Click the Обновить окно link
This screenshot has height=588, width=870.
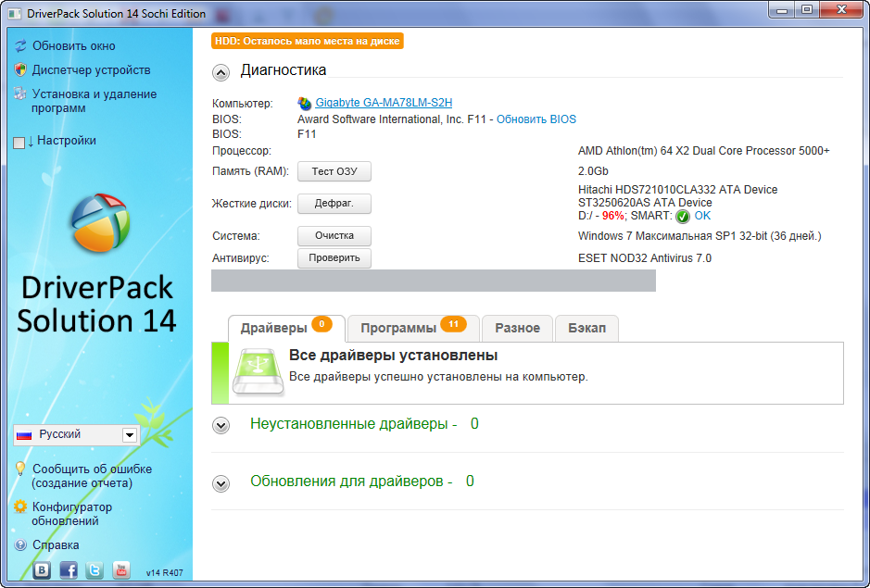74,46
